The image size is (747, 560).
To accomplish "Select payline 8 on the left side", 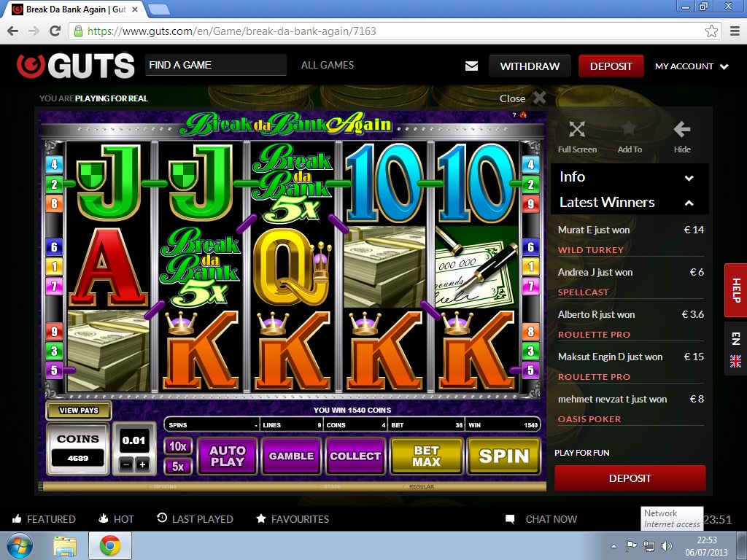I will pyautogui.click(x=54, y=204).
